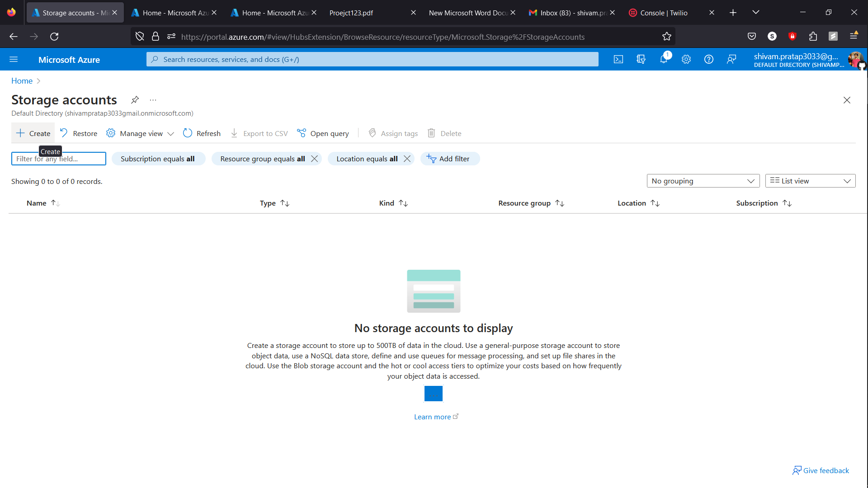Open the Azure help pane

pyautogui.click(x=708, y=59)
